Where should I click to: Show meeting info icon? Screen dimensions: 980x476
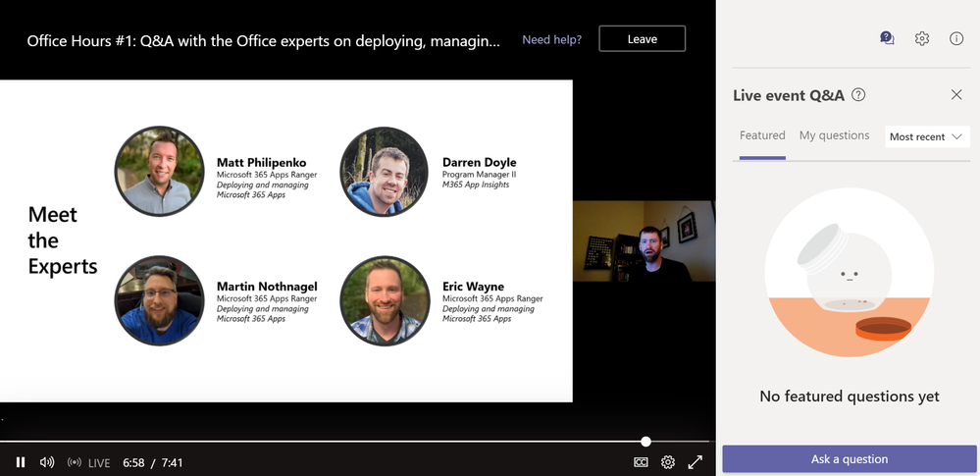956,38
